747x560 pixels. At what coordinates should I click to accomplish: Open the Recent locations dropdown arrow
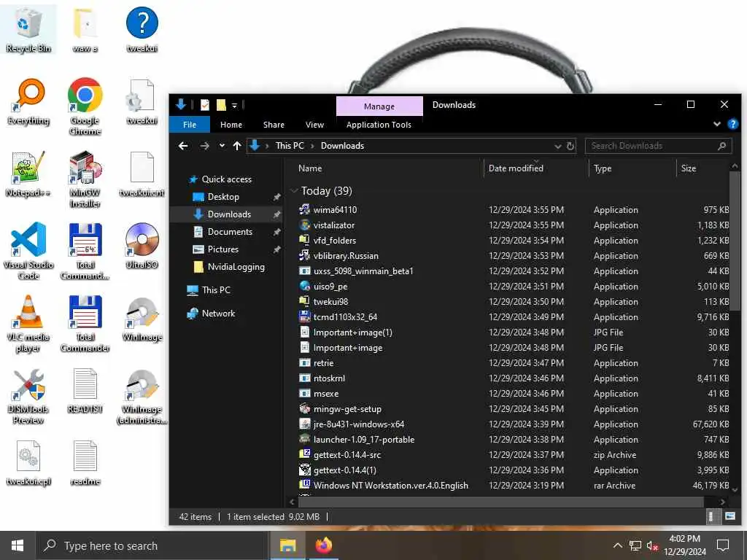222,146
